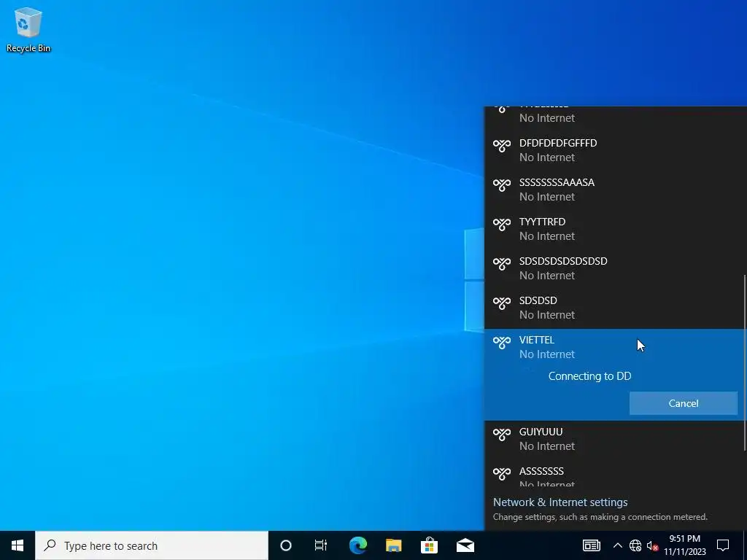Select the DFDFDFDFGFFFD connection
The image size is (747, 560).
tap(615, 150)
